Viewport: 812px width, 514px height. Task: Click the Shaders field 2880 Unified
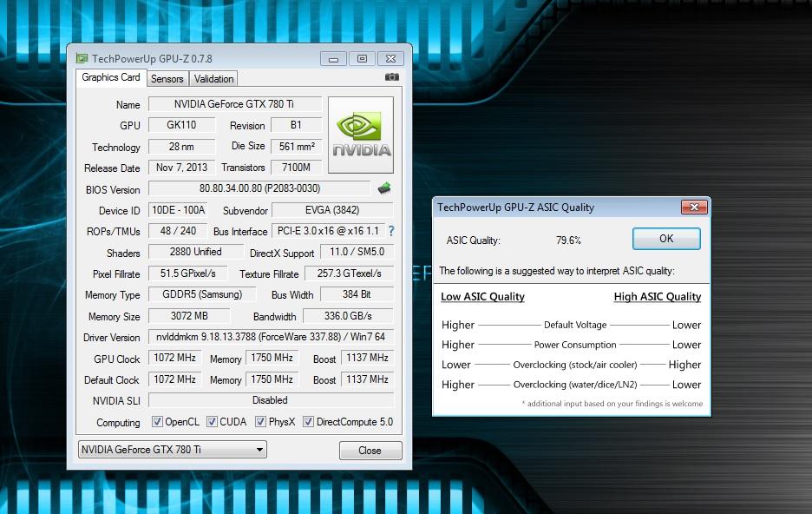click(196, 252)
